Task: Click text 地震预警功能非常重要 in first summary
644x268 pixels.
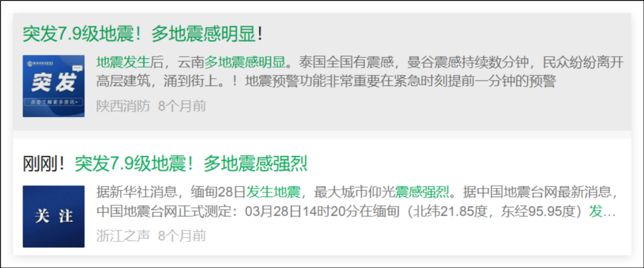Action: 313,81
